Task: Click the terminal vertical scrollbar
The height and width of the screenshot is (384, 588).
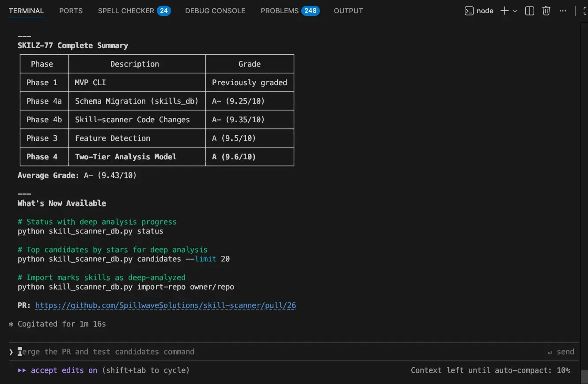Action: [x=584, y=199]
